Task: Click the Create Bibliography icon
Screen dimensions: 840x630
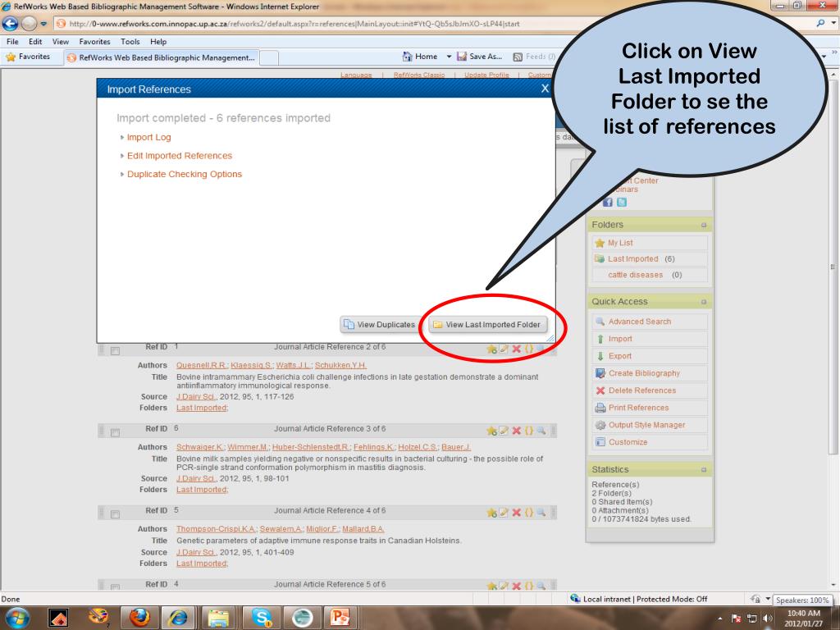Action: 600,373
